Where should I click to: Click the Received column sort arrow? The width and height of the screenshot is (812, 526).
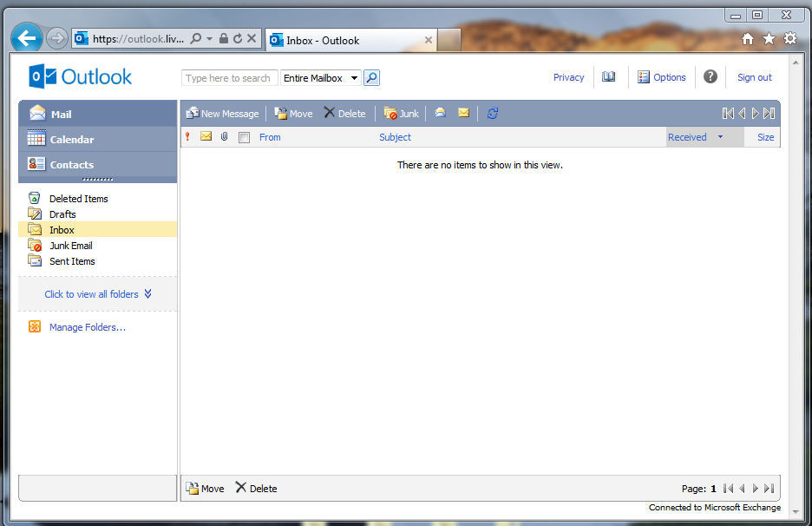point(720,137)
